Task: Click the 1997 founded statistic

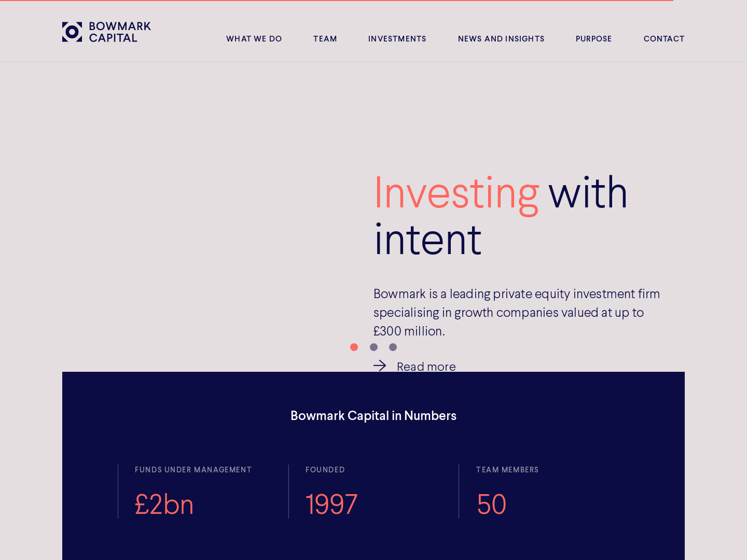Action: (x=331, y=504)
